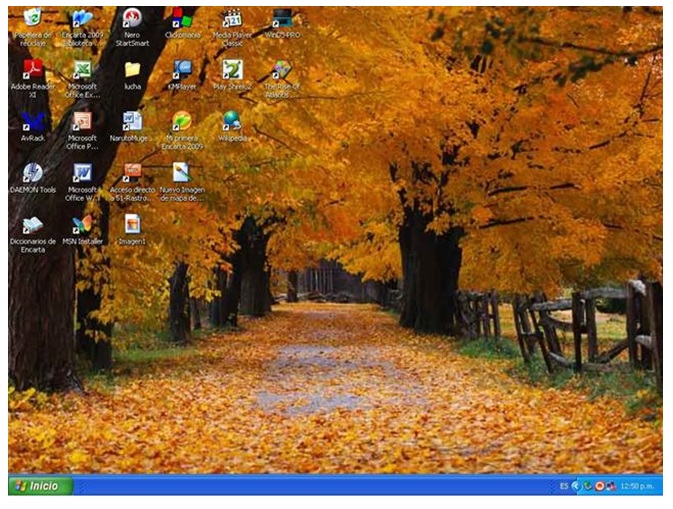Open the Papelera de reciclaje icon

pyautogui.click(x=32, y=19)
